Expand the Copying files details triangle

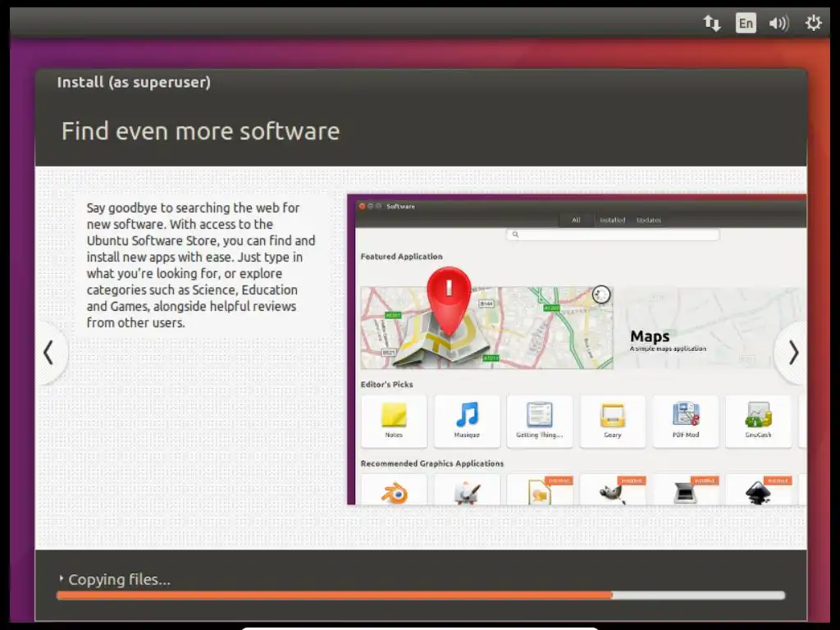(61, 578)
